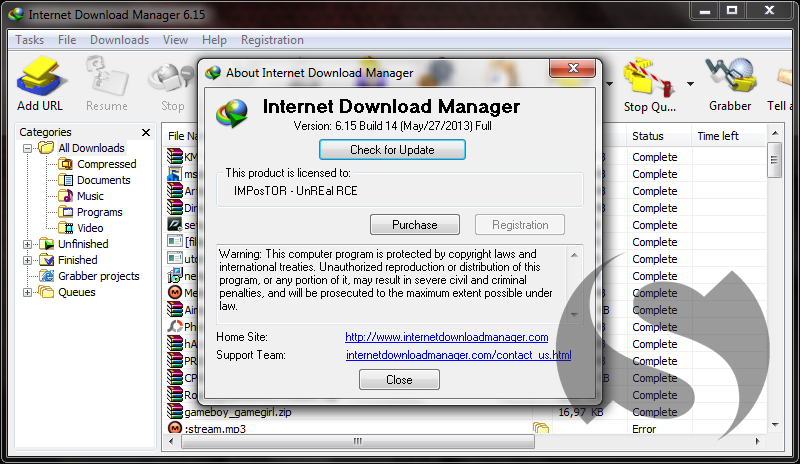The height and width of the screenshot is (464, 800).
Task: Expand the Finished tree node
Action: [x=28, y=260]
